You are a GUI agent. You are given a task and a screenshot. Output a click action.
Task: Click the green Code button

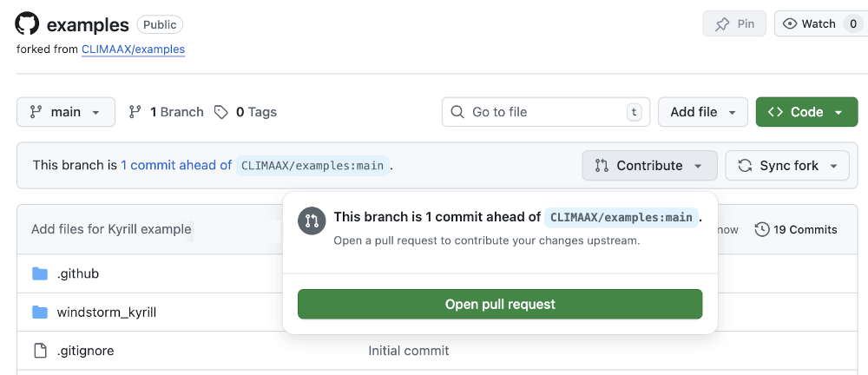coord(795,112)
